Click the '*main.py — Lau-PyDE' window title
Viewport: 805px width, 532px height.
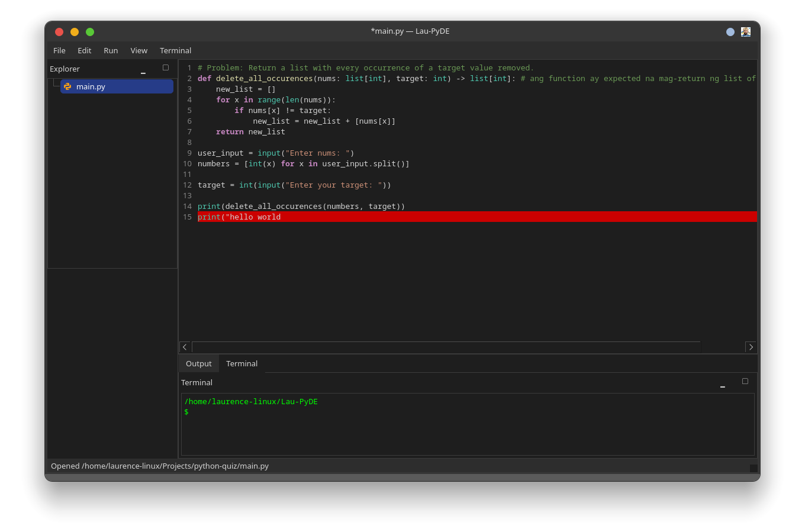click(410, 31)
